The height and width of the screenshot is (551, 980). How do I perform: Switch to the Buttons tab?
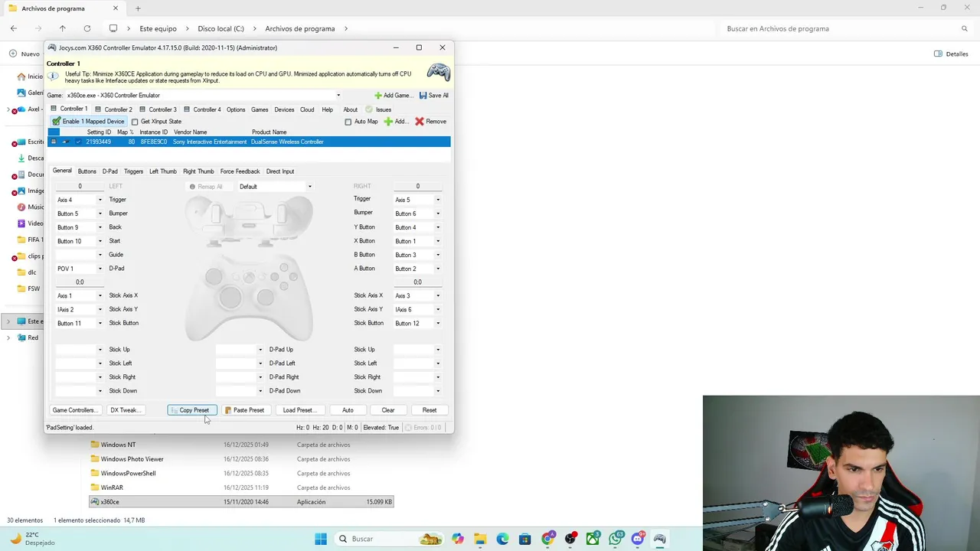[x=87, y=171]
